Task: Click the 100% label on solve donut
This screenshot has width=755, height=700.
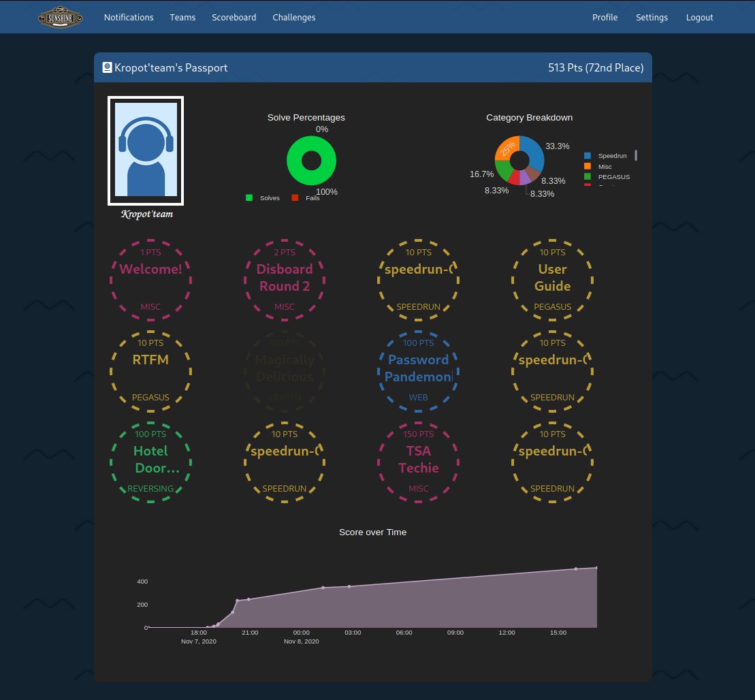Action: pos(327,192)
